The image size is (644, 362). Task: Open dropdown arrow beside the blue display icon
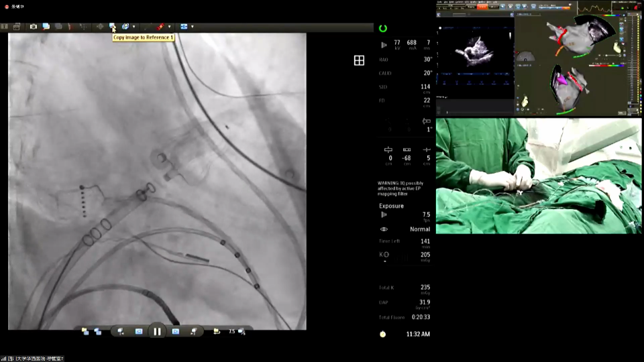point(192,27)
